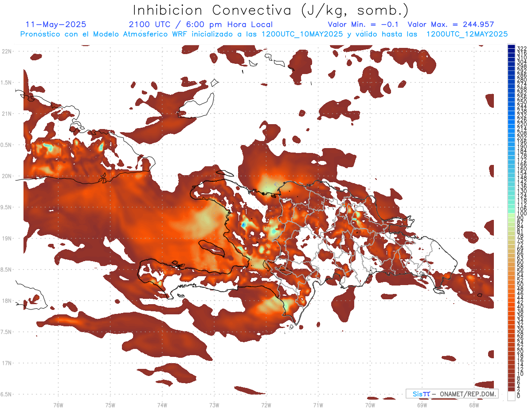
Task: Click the valid-until time '1200UTC_12MAY2025'
Action: coord(467,34)
